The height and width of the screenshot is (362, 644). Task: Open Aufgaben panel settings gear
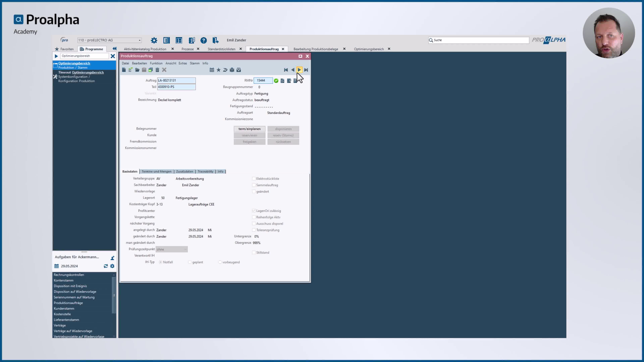[x=112, y=266]
